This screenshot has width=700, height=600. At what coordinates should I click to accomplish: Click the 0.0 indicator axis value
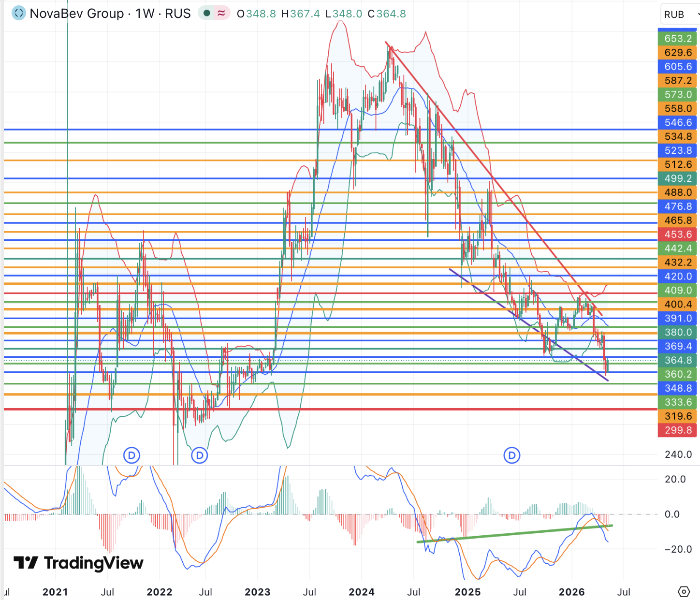click(672, 514)
